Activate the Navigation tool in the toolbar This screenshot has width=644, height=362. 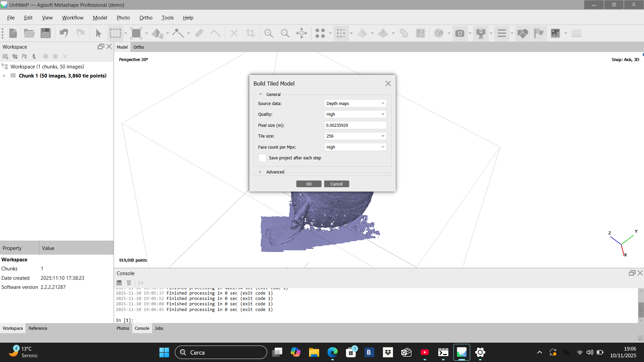[x=98, y=33]
